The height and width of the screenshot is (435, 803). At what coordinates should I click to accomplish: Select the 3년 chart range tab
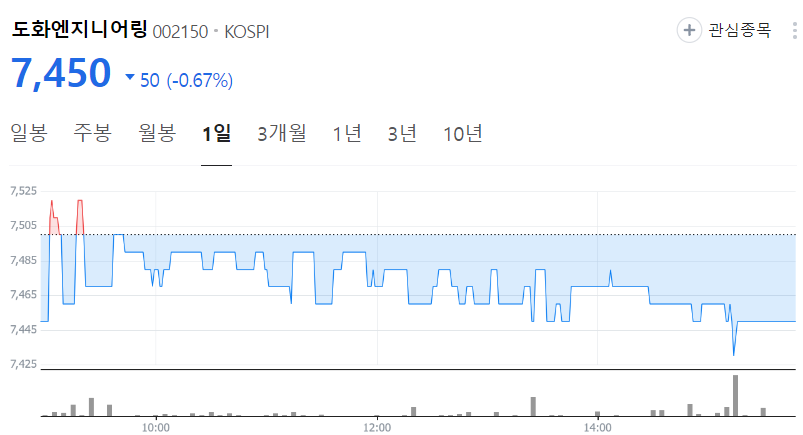coord(402,133)
